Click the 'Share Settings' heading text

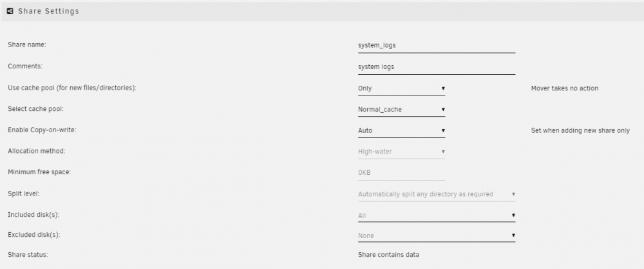point(48,11)
